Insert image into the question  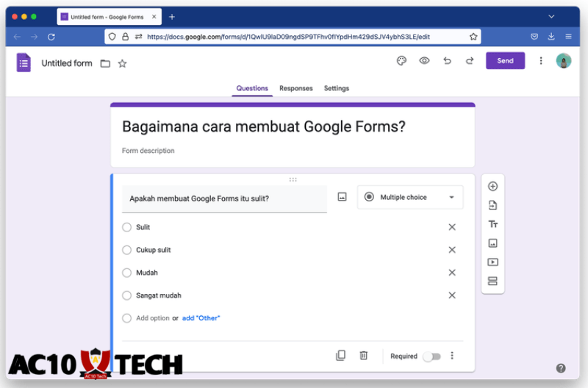342,197
